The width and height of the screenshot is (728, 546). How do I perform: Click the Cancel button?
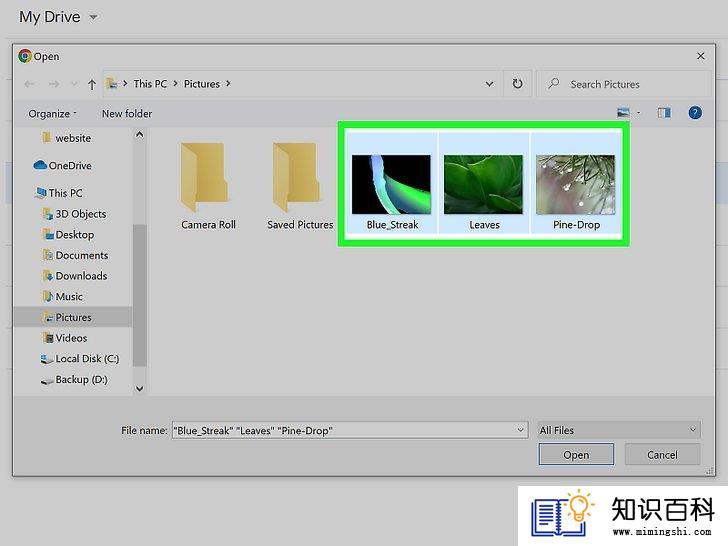pyautogui.click(x=663, y=455)
